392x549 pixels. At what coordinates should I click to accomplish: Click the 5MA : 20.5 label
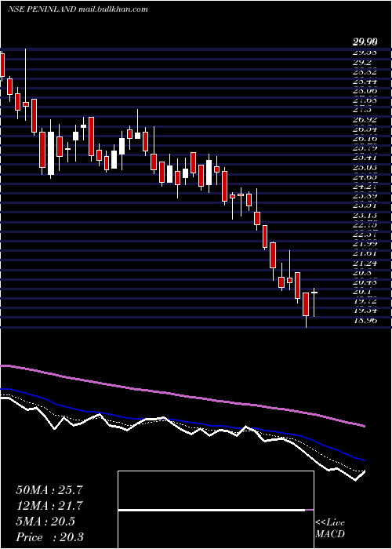45,522
